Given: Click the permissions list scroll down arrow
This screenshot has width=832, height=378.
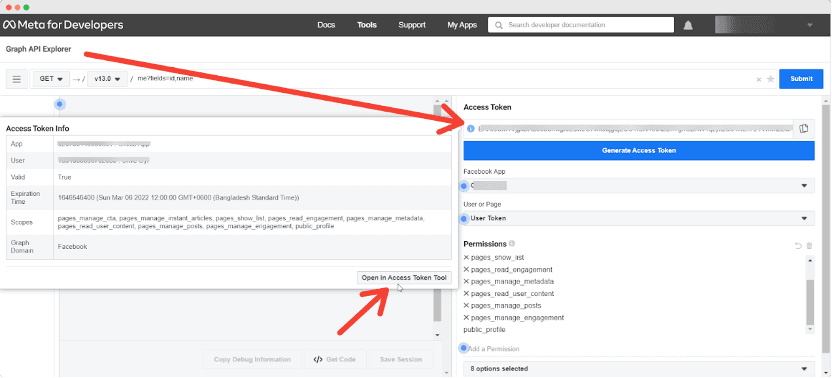Looking at the screenshot, I should (x=810, y=330).
